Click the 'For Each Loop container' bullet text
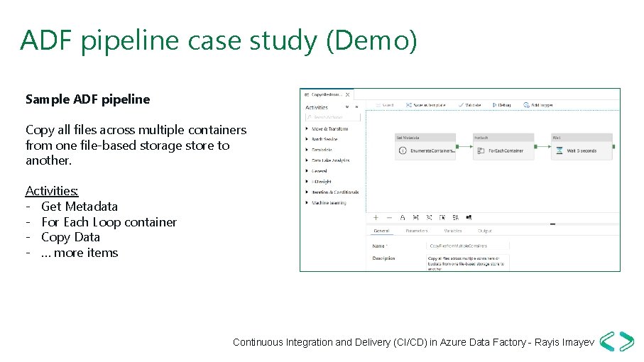This screenshot has height=362, width=644. (x=109, y=222)
